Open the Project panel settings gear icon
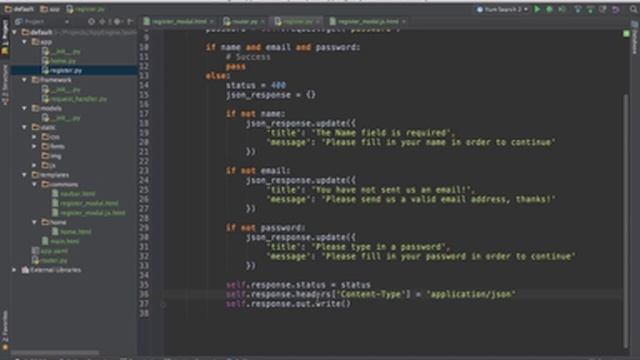640x360 pixels. pyautogui.click(x=118, y=21)
